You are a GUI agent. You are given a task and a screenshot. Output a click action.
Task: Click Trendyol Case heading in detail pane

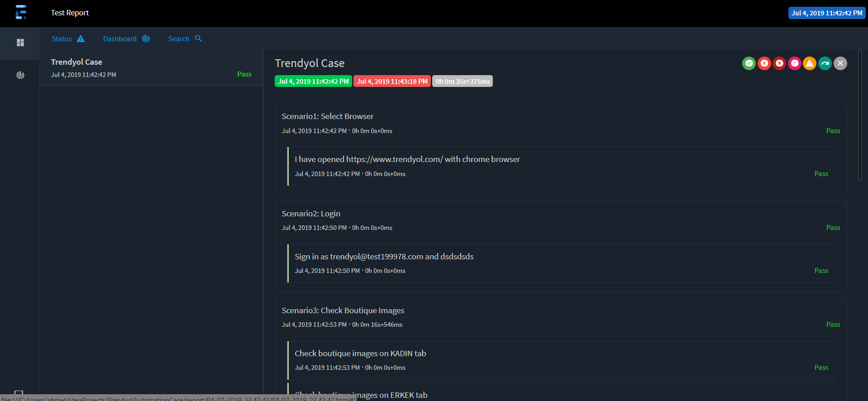(x=310, y=63)
